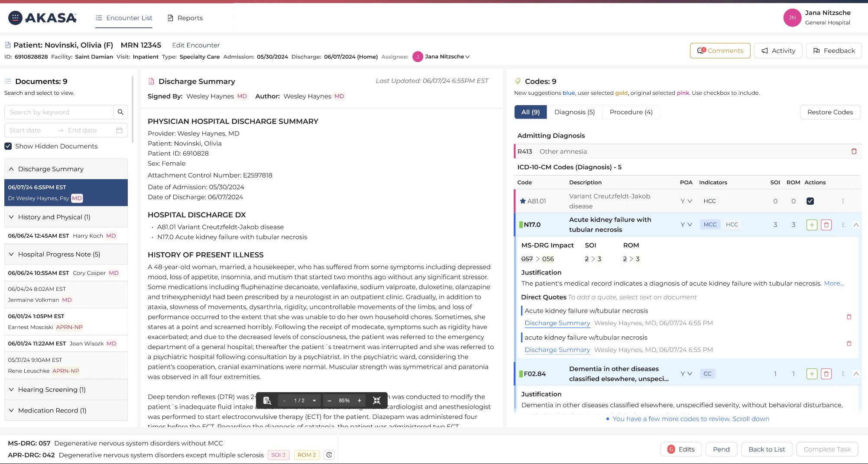This screenshot has width=868, height=464.
Task: Open Discharge Summary link under second quote
Action: [x=557, y=350]
